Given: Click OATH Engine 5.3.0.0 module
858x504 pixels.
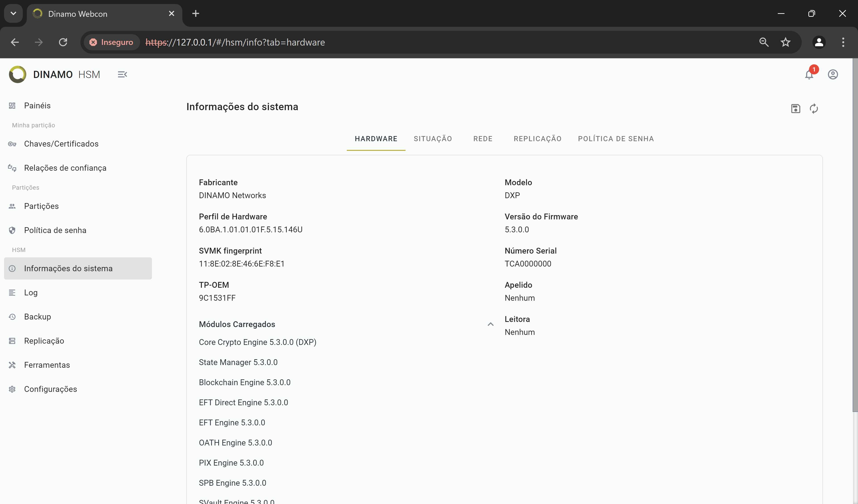Looking at the screenshot, I should coord(235,443).
